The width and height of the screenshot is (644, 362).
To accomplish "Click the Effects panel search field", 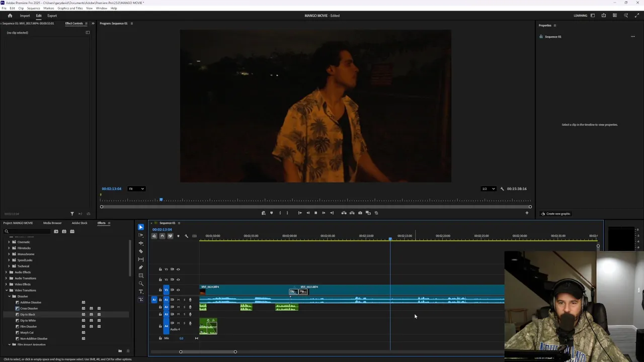I will tap(27, 231).
